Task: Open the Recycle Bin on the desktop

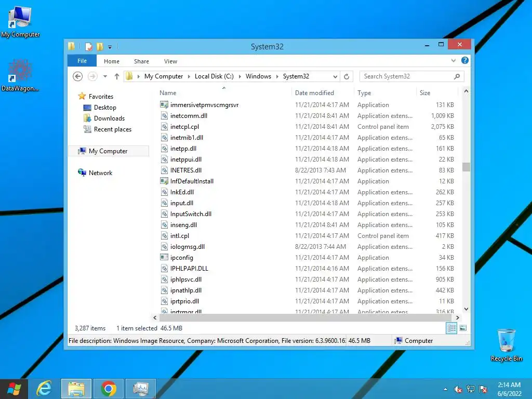Action: 506,345
